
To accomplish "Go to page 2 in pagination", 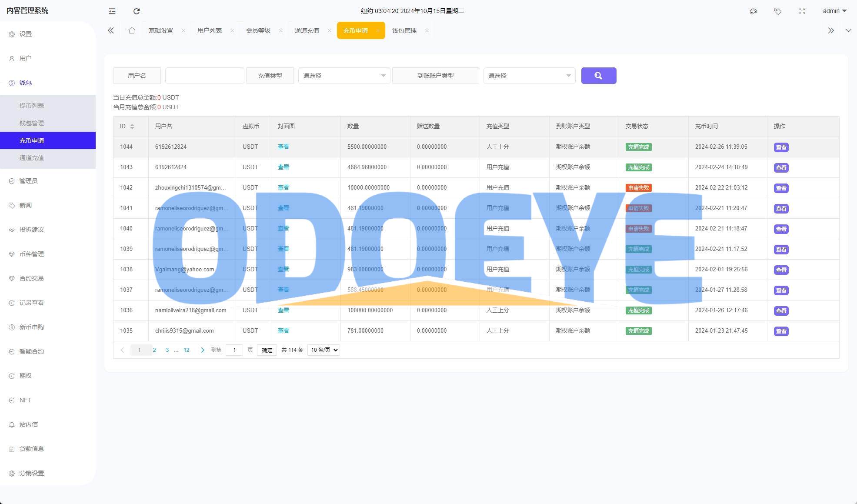I will 154,350.
